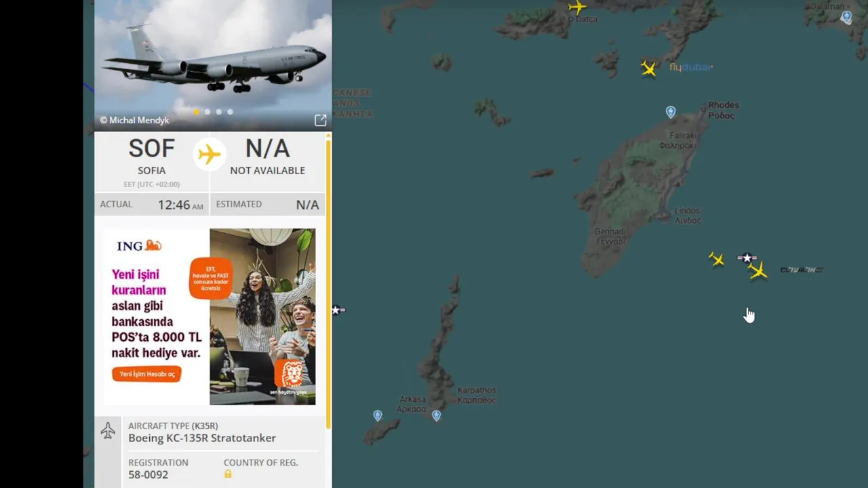Open the aircraft photo in external link
Image resolution: width=868 pixels, height=488 pixels.
click(x=321, y=120)
